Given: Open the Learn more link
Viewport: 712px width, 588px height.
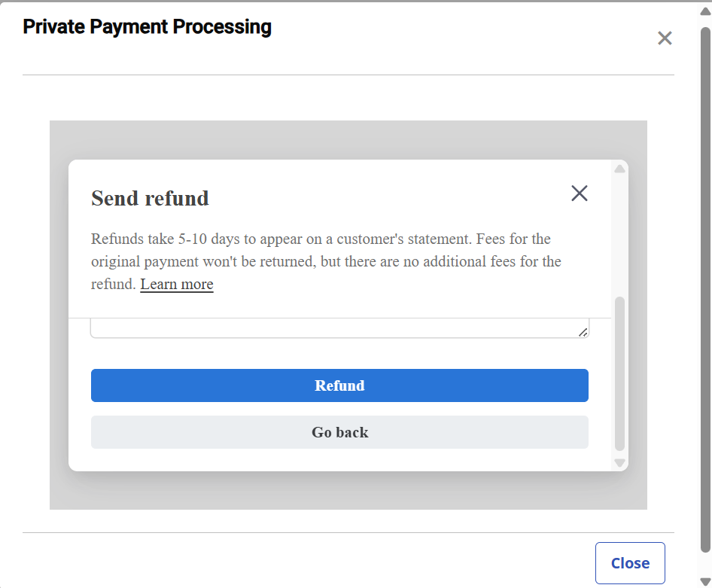Looking at the screenshot, I should tap(177, 285).
